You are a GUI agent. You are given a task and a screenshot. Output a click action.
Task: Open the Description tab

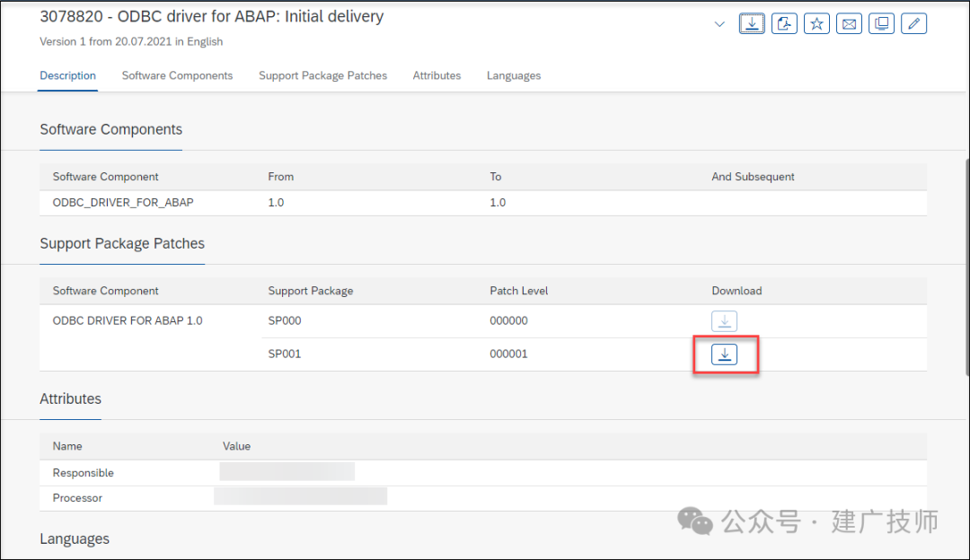click(67, 75)
